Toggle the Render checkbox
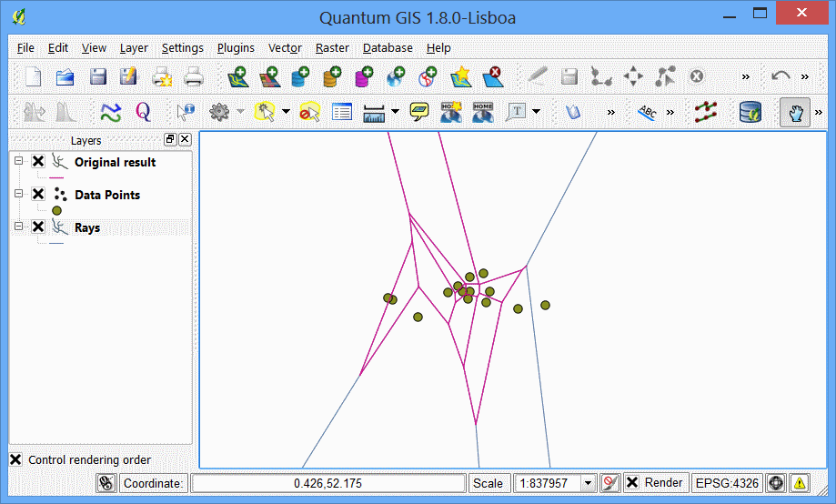The image size is (836, 504). coord(632,482)
